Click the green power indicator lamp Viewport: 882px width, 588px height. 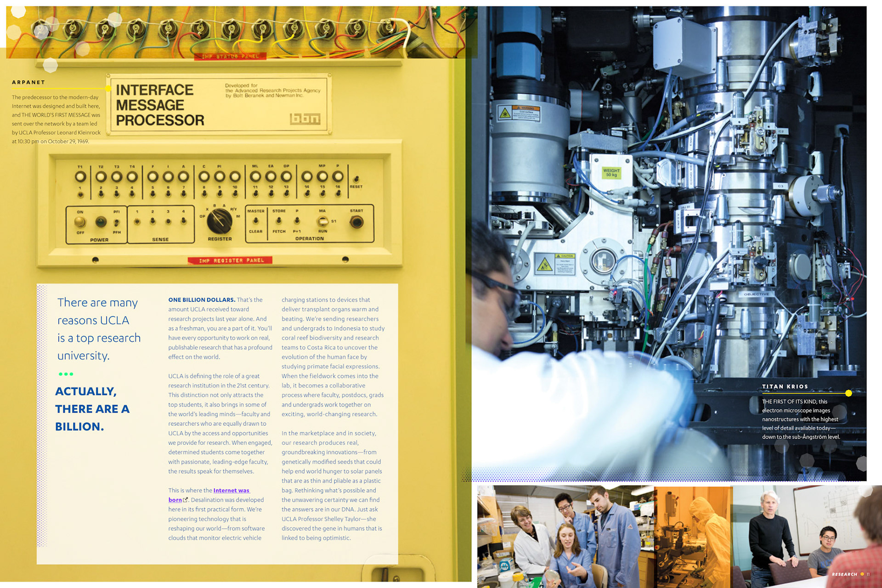click(x=101, y=222)
